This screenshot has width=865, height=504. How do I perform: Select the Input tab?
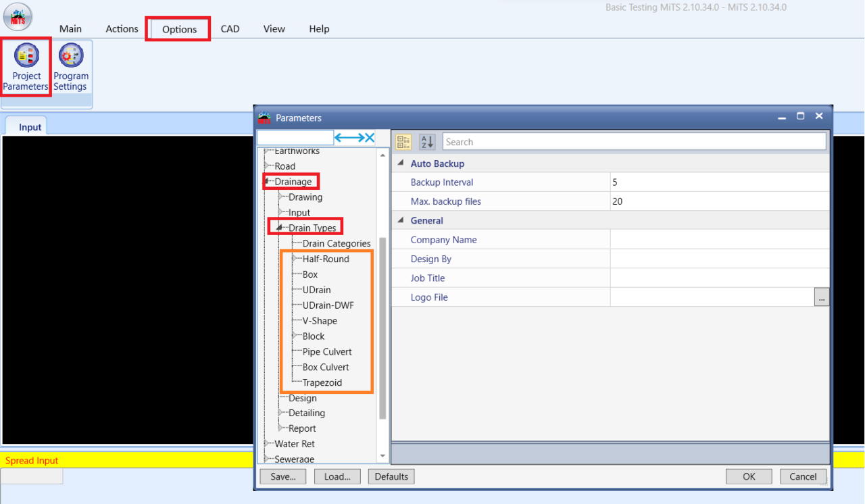(x=30, y=127)
